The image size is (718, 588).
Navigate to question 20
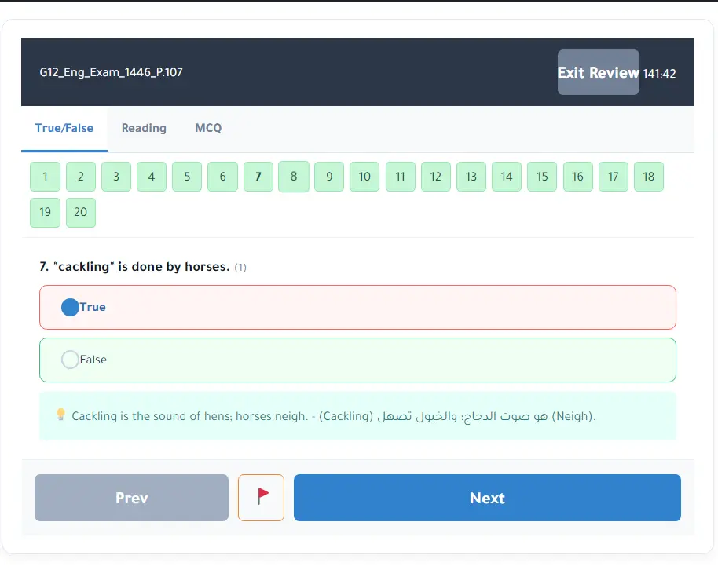coord(81,213)
